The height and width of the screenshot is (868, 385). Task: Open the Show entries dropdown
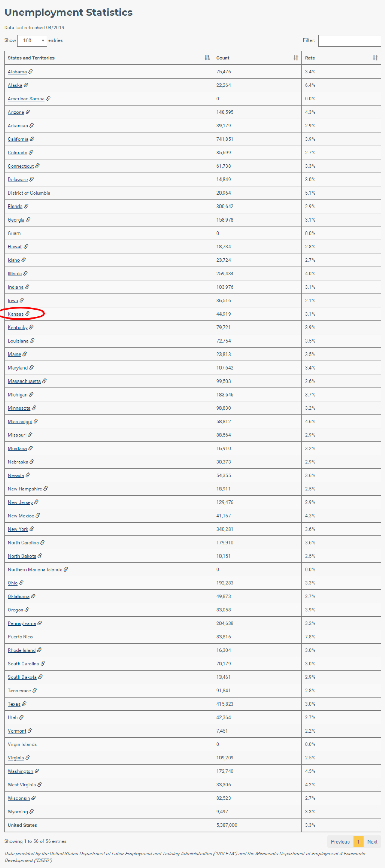(x=32, y=41)
